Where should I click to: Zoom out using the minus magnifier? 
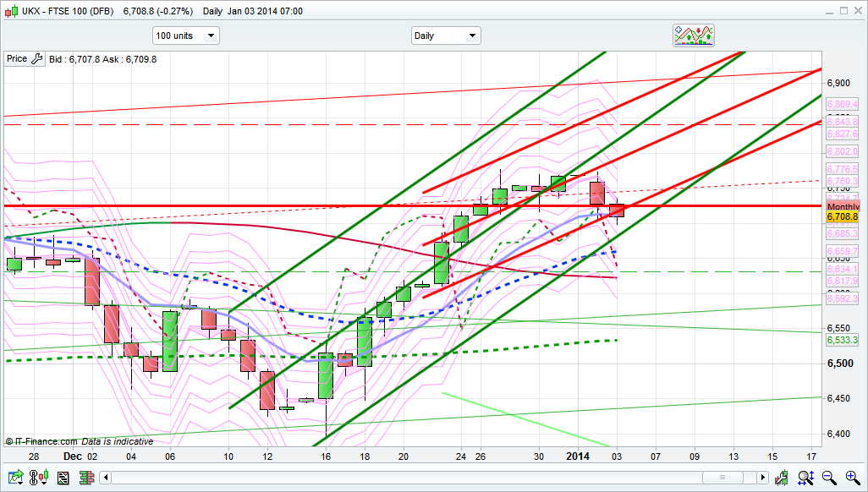(828, 478)
